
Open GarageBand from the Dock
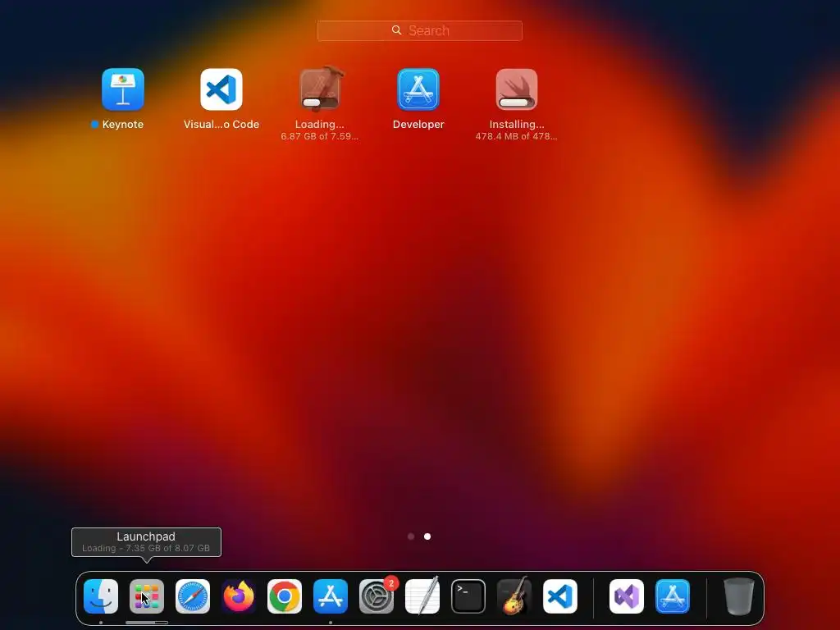(514, 596)
